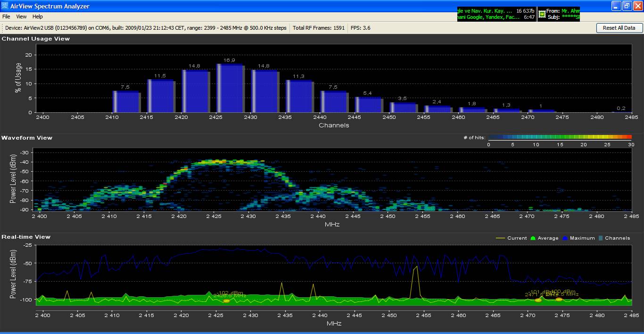Click the Real-time View panel title

point(26,237)
